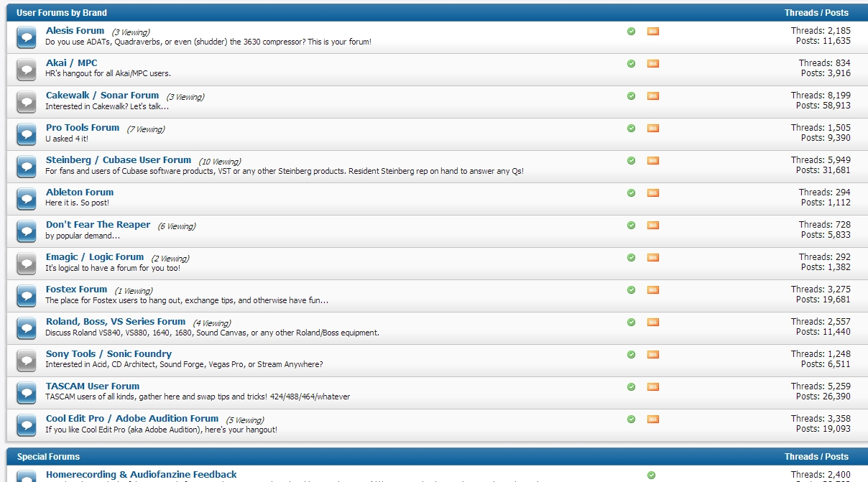This screenshot has width=868, height=482.
Task: Open the RSS feed icon for Cool Edit Pro / Adobe Audition
Action: [652, 420]
